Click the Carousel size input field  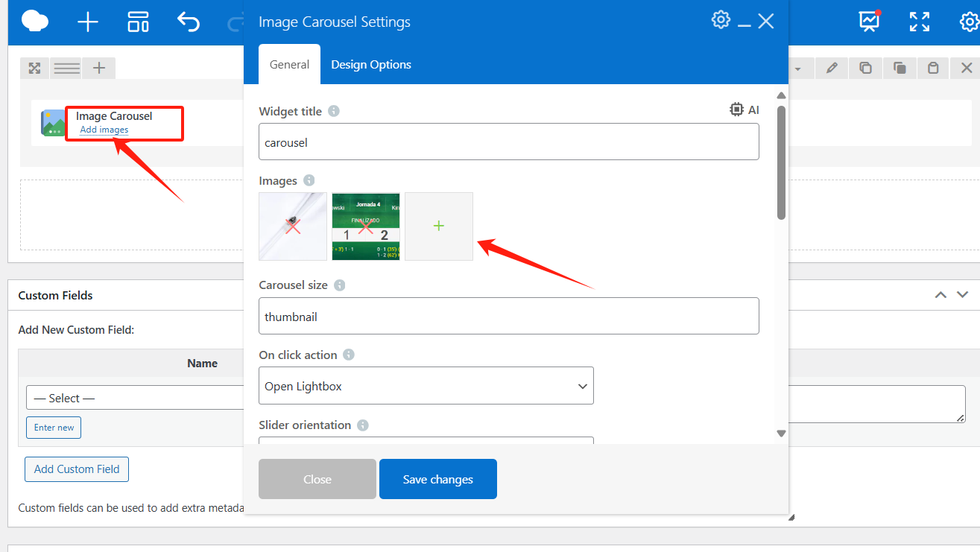pyautogui.click(x=508, y=317)
